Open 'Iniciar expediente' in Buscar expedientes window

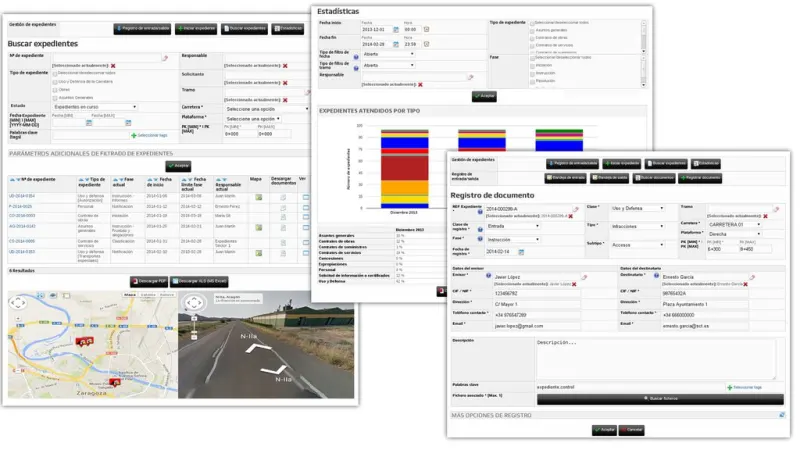[x=196, y=29]
